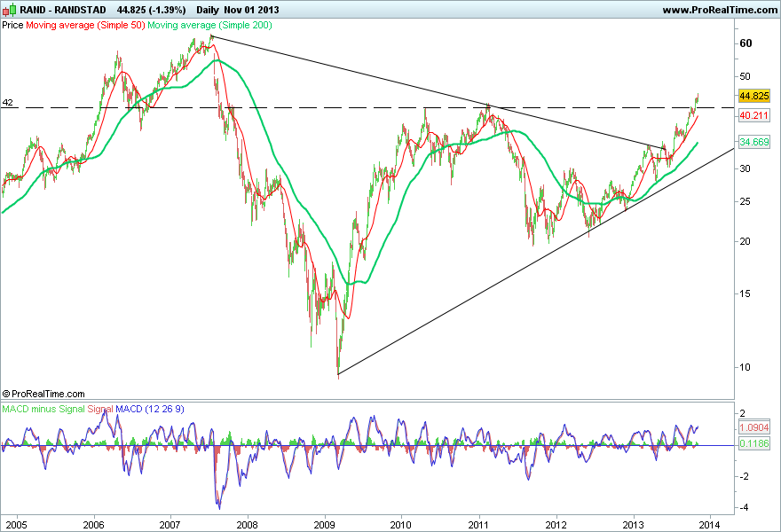
Task: Click the 50 price axis label
Action: [x=745, y=76]
